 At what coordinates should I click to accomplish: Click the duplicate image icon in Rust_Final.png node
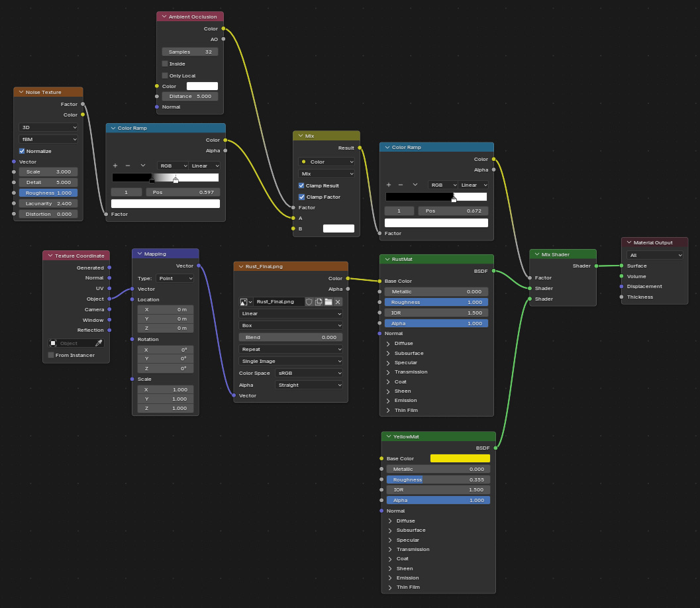(x=319, y=301)
